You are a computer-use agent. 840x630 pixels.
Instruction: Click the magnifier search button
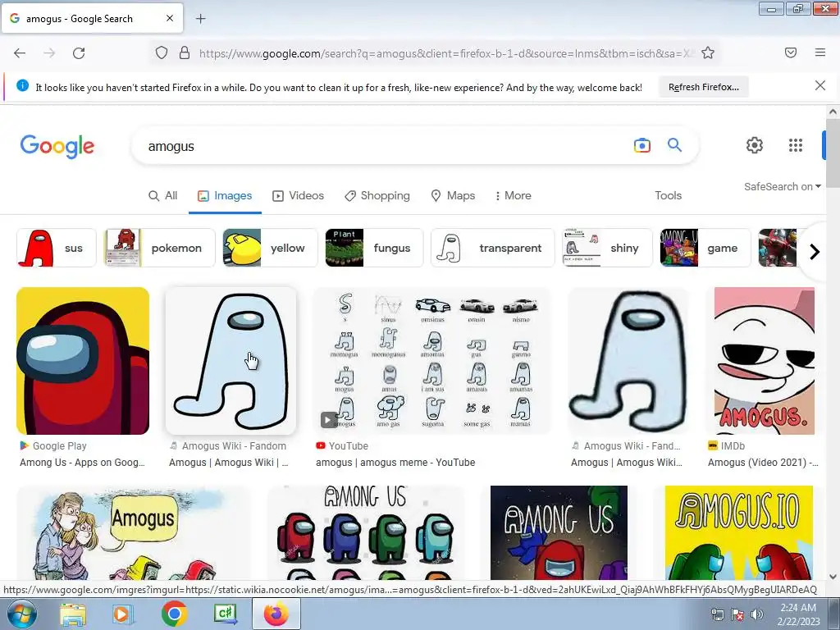pos(674,144)
